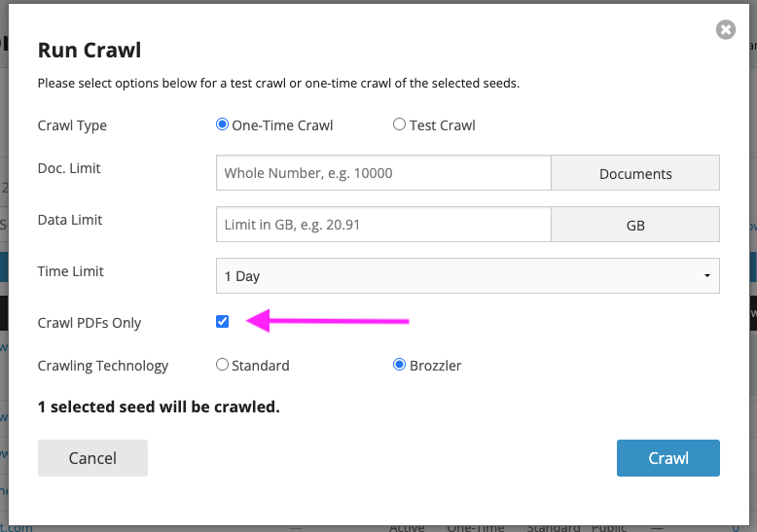Close the Run Crawl dialog with X icon
The width and height of the screenshot is (757, 532).
click(x=726, y=30)
